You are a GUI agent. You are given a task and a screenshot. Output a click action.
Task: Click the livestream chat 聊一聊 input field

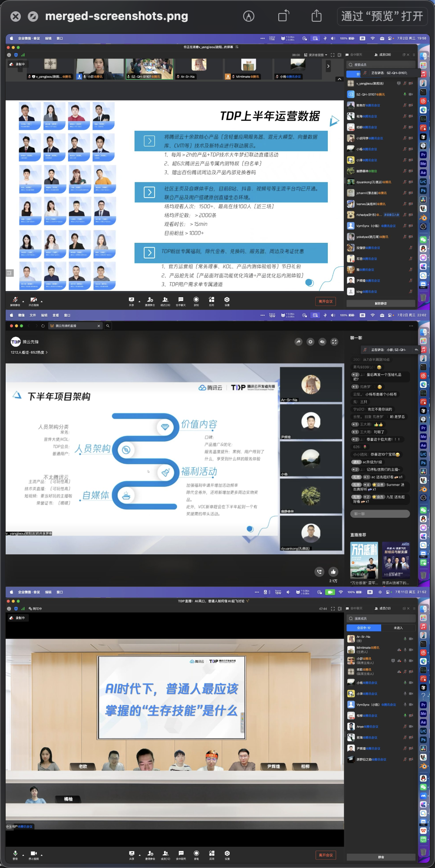[x=380, y=514]
